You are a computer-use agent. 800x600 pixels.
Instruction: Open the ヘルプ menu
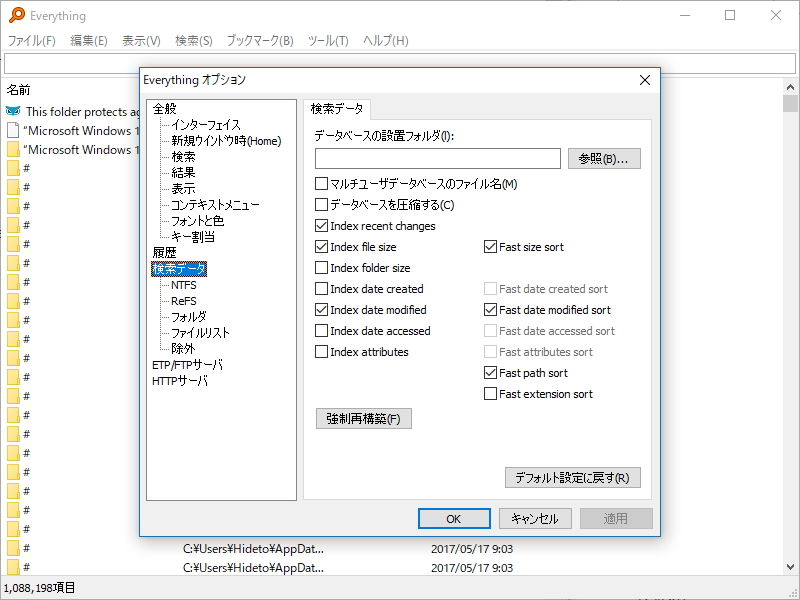pyautogui.click(x=383, y=42)
